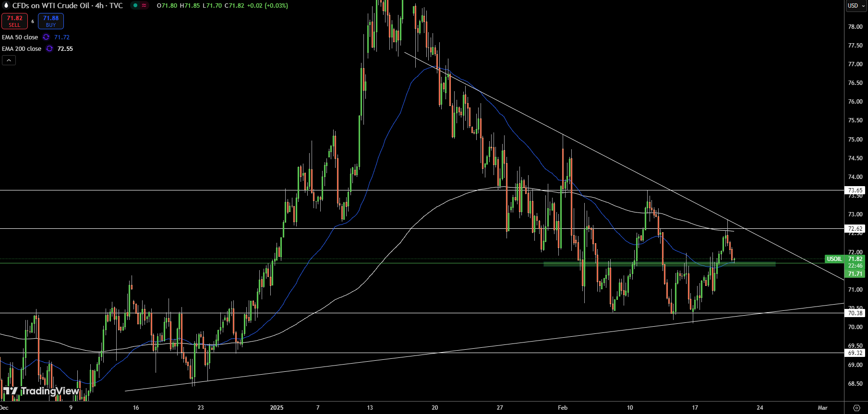Image resolution: width=868 pixels, height=414 pixels.
Task: Click the 73.65 price label on axis
Action: tap(855, 190)
